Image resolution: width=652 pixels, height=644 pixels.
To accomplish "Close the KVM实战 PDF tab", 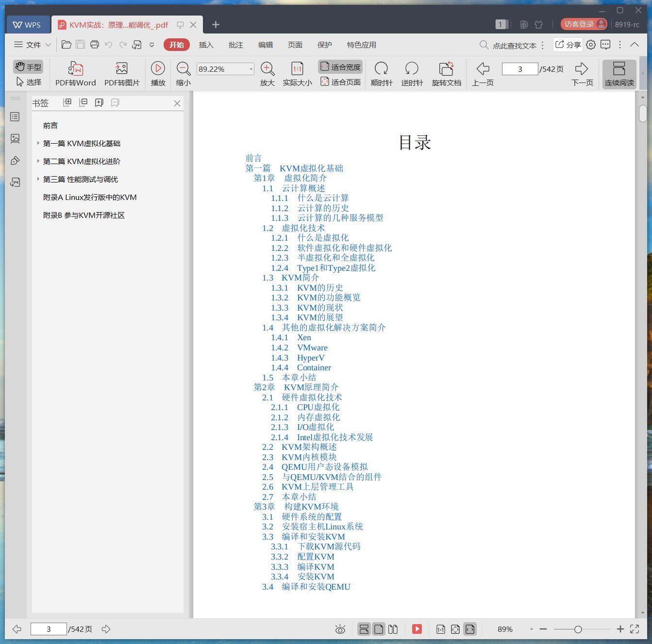I will (x=193, y=25).
